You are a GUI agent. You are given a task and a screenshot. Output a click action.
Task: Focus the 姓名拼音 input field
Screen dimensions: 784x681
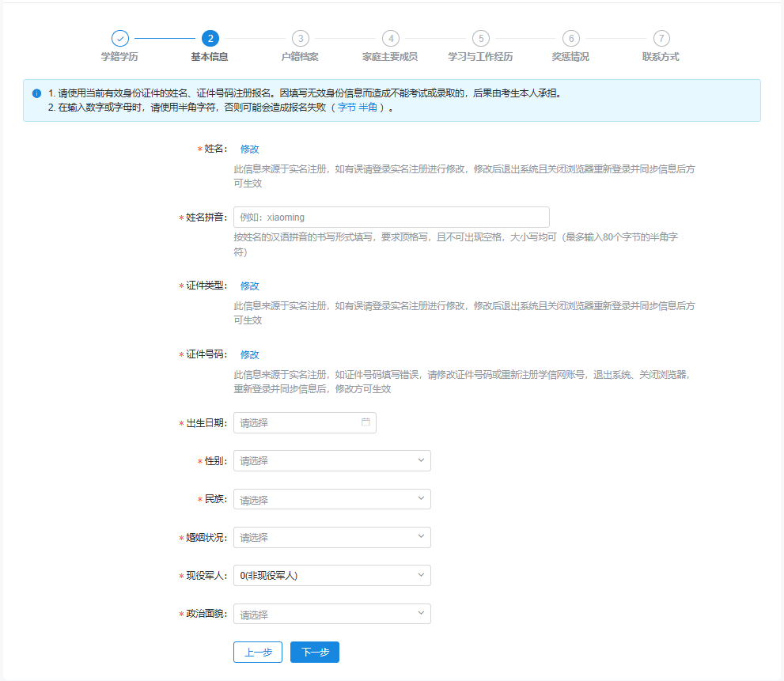(392, 217)
